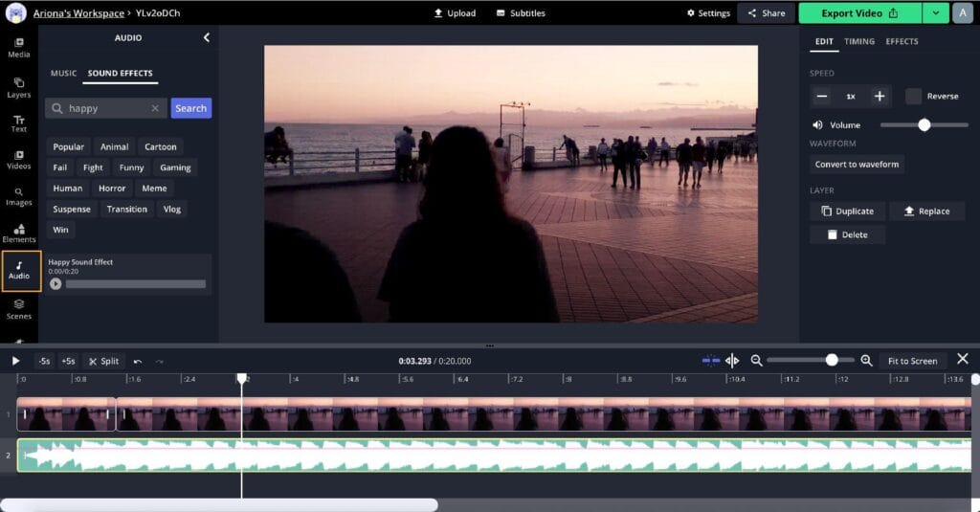Replace the selected layer
980x512 pixels.
(x=926, y=211)
